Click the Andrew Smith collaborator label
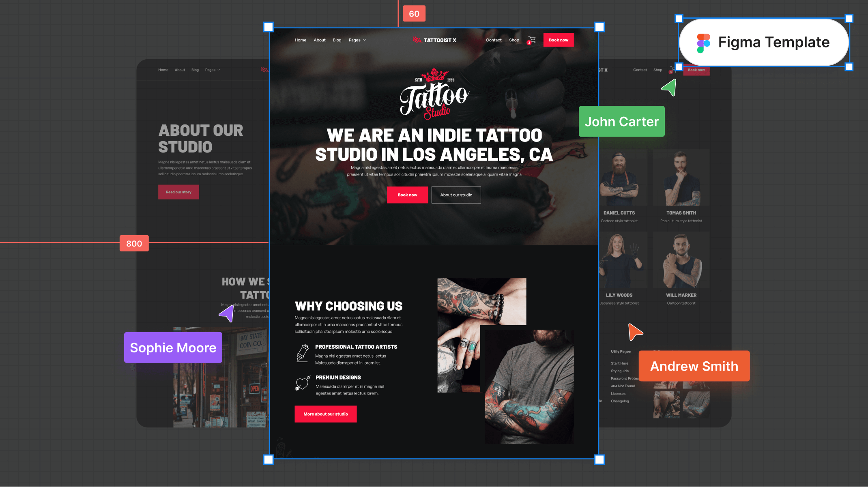This screenshot has width=868, height=487. point(693,366)
